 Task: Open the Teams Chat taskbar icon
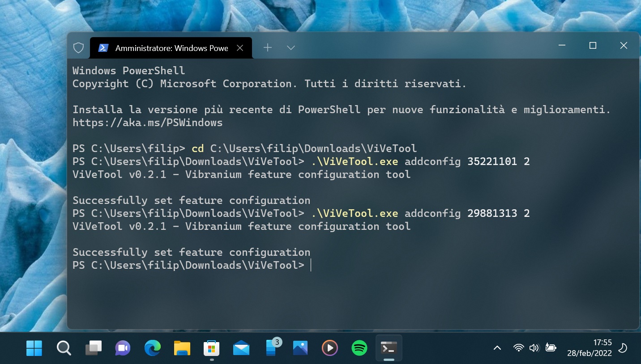tap(123, 348)
